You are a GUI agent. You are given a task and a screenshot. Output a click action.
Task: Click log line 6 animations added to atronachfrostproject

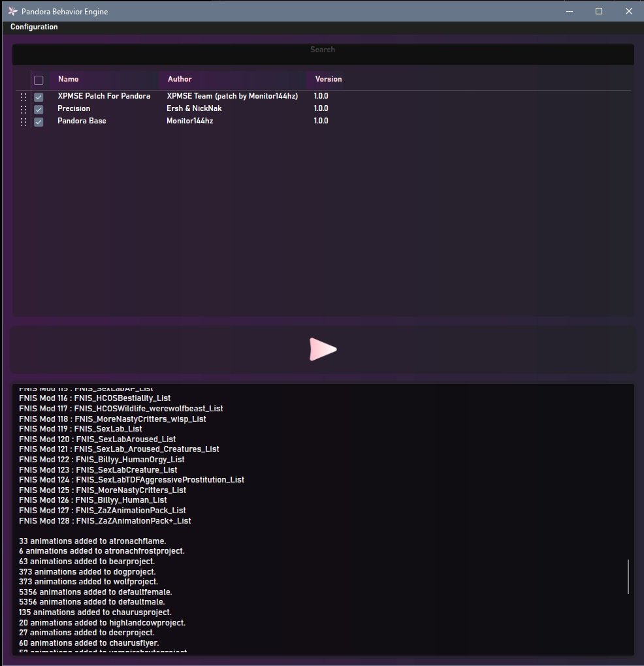[101, 551]
